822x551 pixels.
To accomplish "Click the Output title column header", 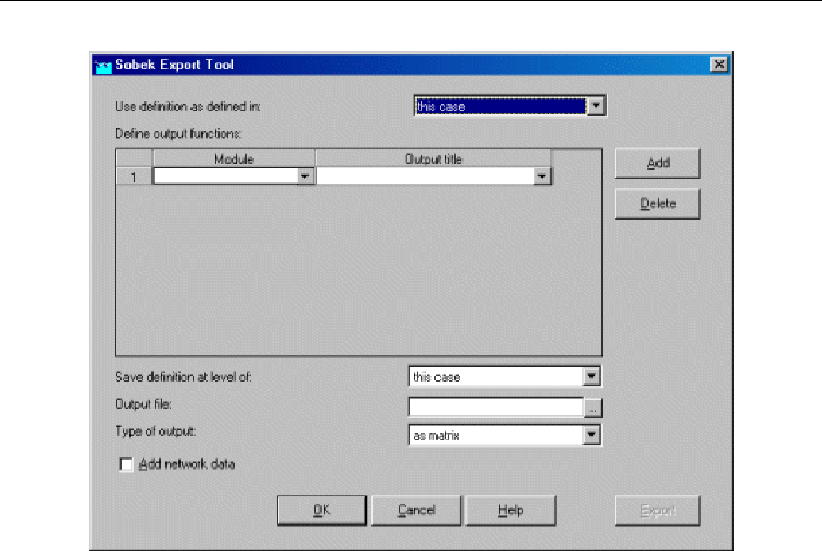I will pyautogui.click(x=433, y=159).
